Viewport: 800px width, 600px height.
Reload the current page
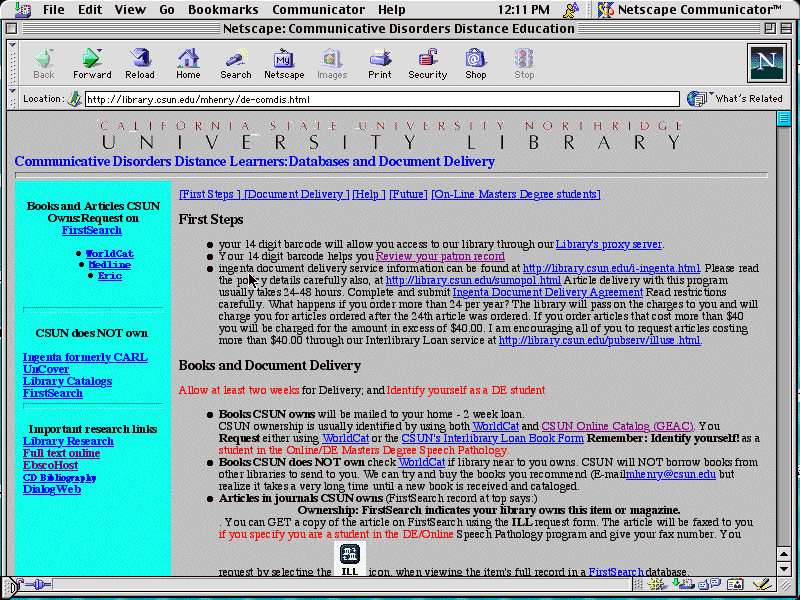139,64
